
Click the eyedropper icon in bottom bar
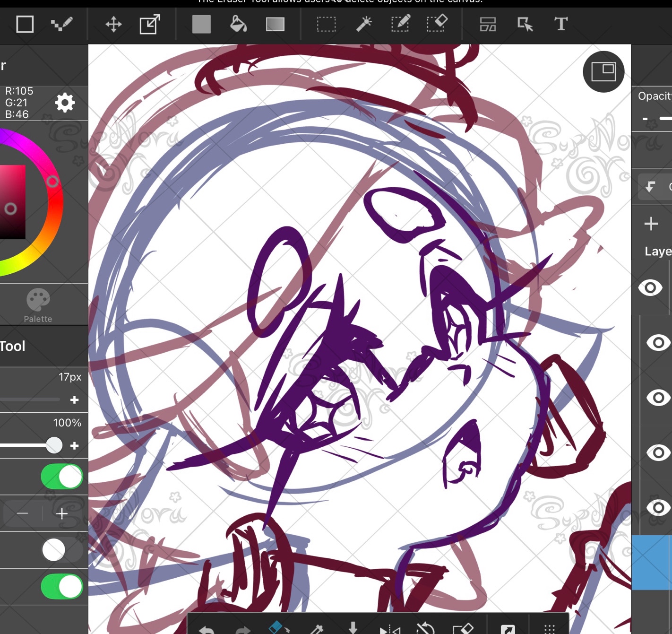(316, 629)
